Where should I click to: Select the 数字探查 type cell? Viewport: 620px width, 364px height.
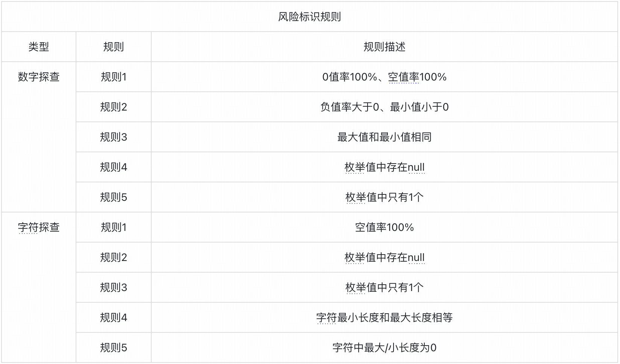[39, 77]
